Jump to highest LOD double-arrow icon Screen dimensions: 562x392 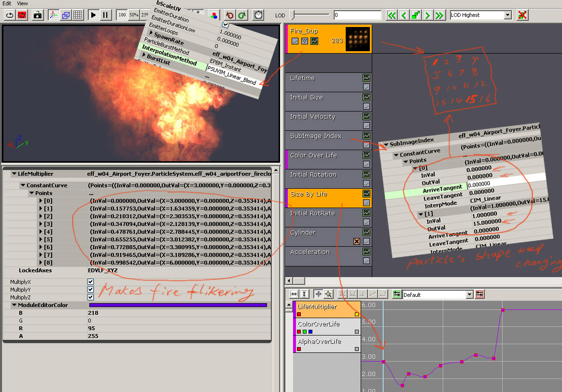coord(439,15)
